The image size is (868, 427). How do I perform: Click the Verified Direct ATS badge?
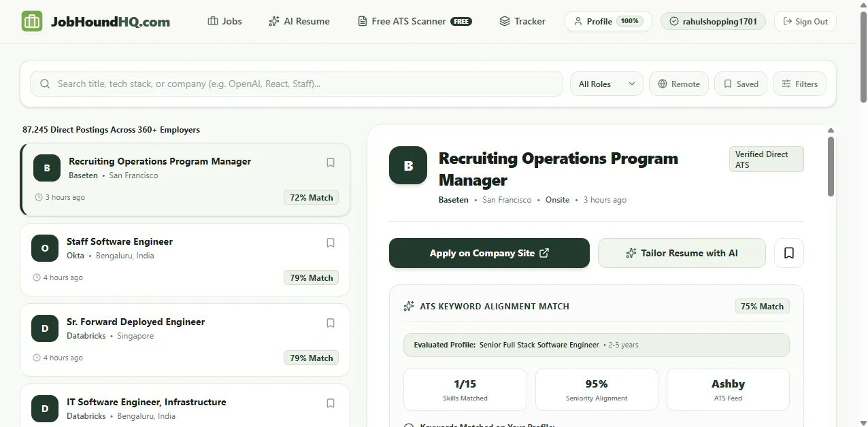pos(766,159)
